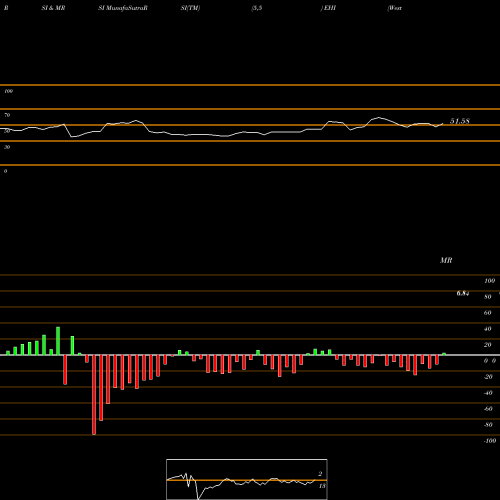Image resolution: width=500 pixels, height=500 pixels.
Task: Click the RSI axis label 0
Action: click(5, 171)
